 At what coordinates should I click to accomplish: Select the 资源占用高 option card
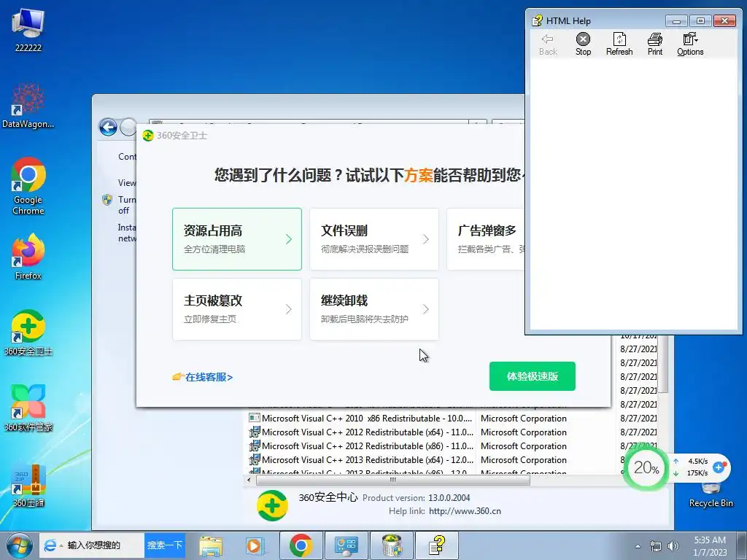point(237,239)
